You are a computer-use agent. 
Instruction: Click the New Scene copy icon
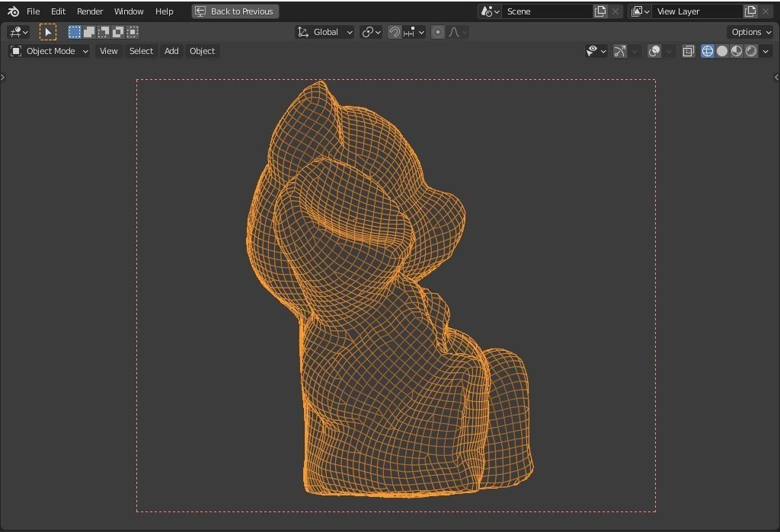(x=600, y=11)
